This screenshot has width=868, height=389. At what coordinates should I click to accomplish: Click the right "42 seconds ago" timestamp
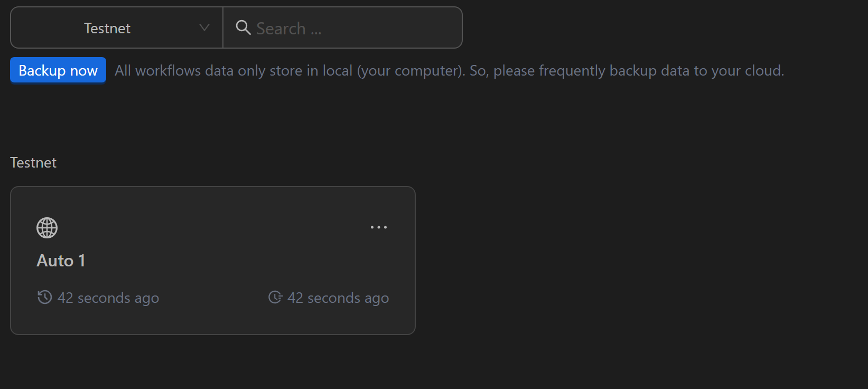coord(338,298)
